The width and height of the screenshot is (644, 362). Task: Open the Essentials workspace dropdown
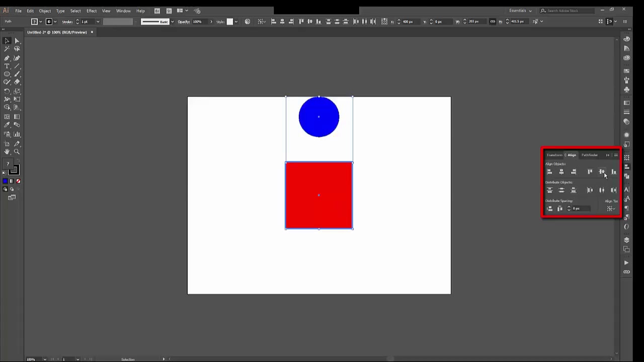point(520,11)
